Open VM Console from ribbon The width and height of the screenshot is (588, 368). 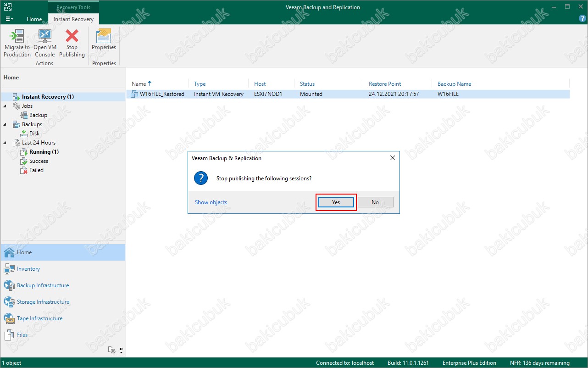coord(45,43)
